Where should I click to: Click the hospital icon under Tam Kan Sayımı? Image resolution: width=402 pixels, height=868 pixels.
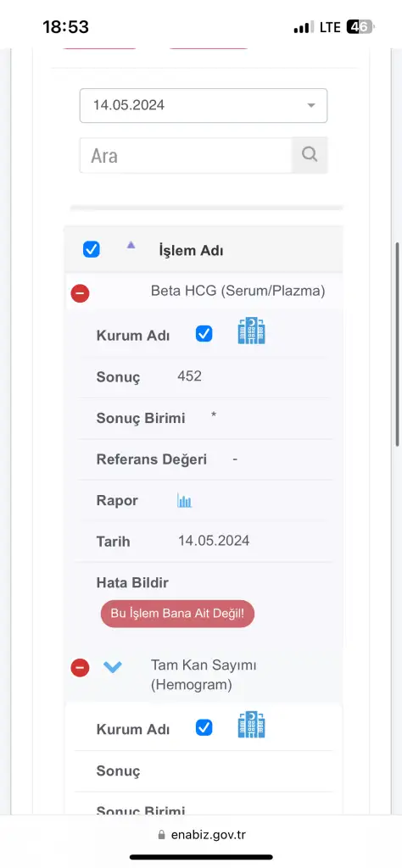(251, 725)
